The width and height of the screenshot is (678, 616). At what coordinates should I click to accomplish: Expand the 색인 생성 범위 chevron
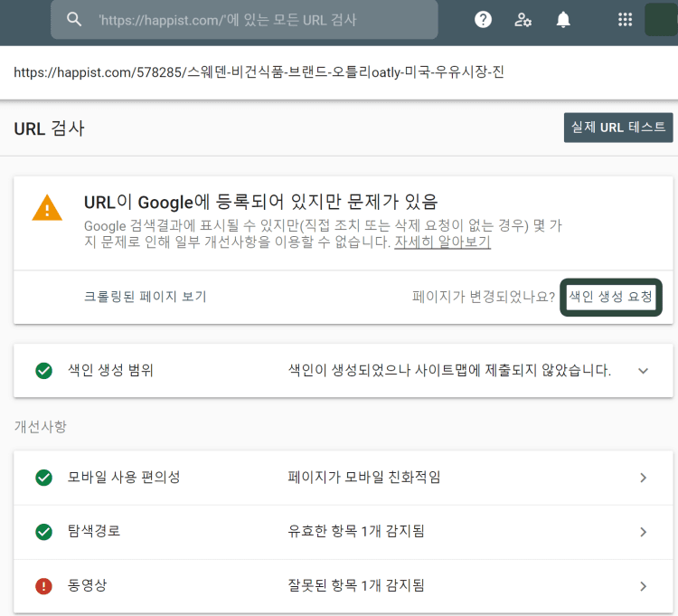click(x=643, y=371)
